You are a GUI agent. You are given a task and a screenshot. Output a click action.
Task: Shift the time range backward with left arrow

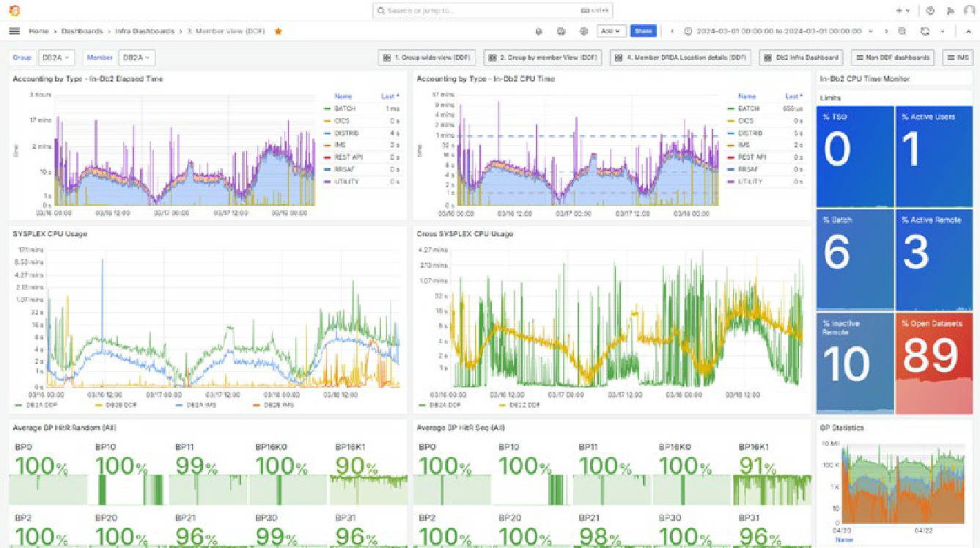(x=672, y=32)
